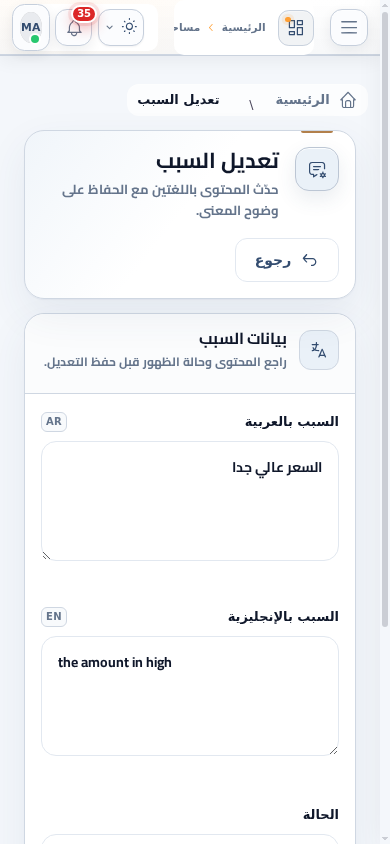Image resolution: width=390 pixels, height=844 pixels.
Task: Click the translate icon beside بيانات السبب
Action: tap(319, 350)
